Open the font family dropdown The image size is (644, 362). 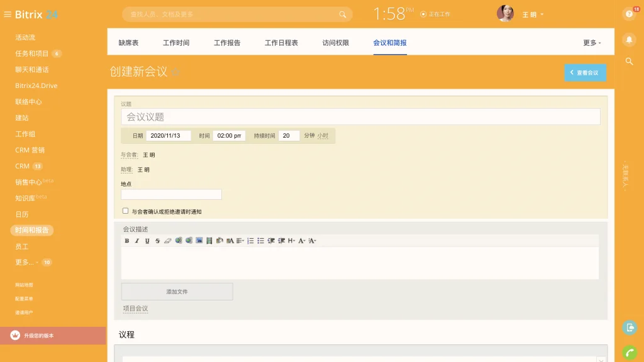tap(302, 241)
